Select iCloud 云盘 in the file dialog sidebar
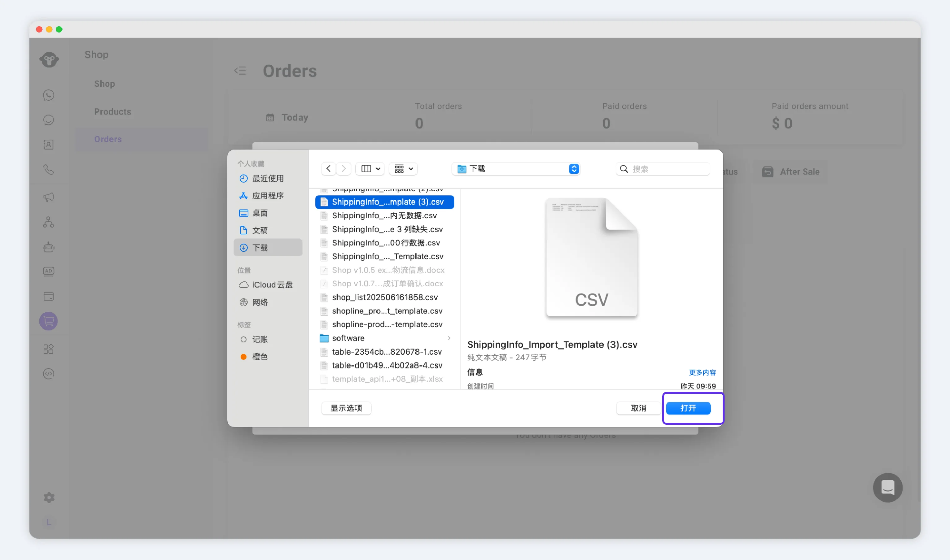The image size is (950, 560). pos(268,285)
